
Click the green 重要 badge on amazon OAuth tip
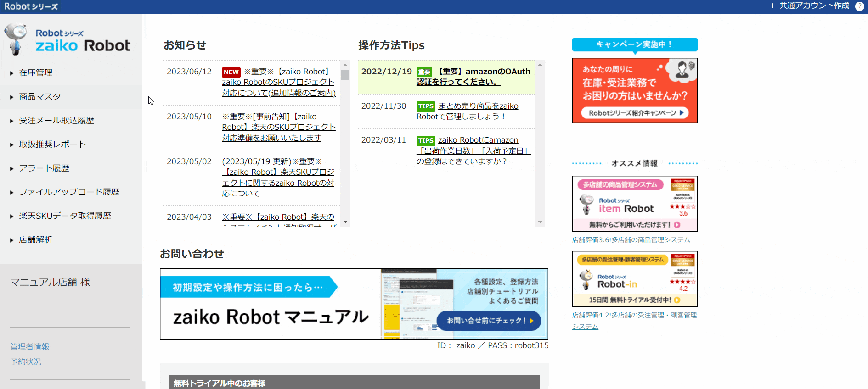coord(424,72)
